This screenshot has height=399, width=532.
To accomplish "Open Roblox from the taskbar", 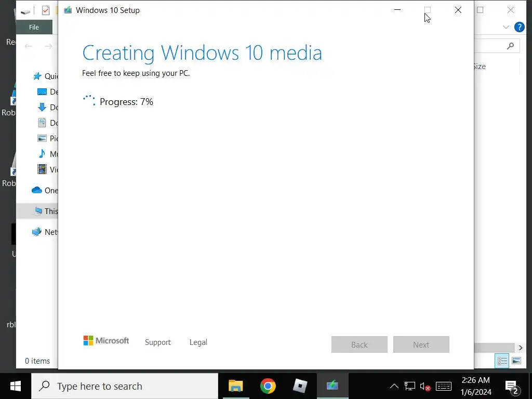I will 300,386.
